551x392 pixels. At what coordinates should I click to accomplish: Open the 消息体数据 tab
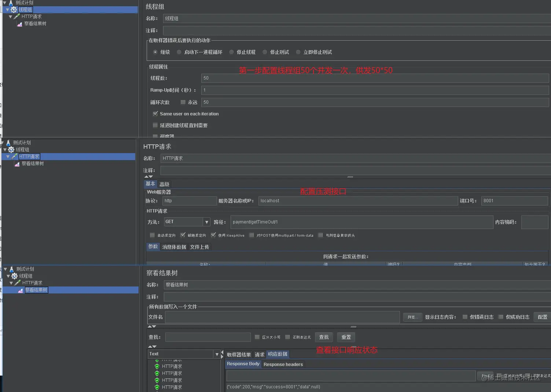pos(174,247)
